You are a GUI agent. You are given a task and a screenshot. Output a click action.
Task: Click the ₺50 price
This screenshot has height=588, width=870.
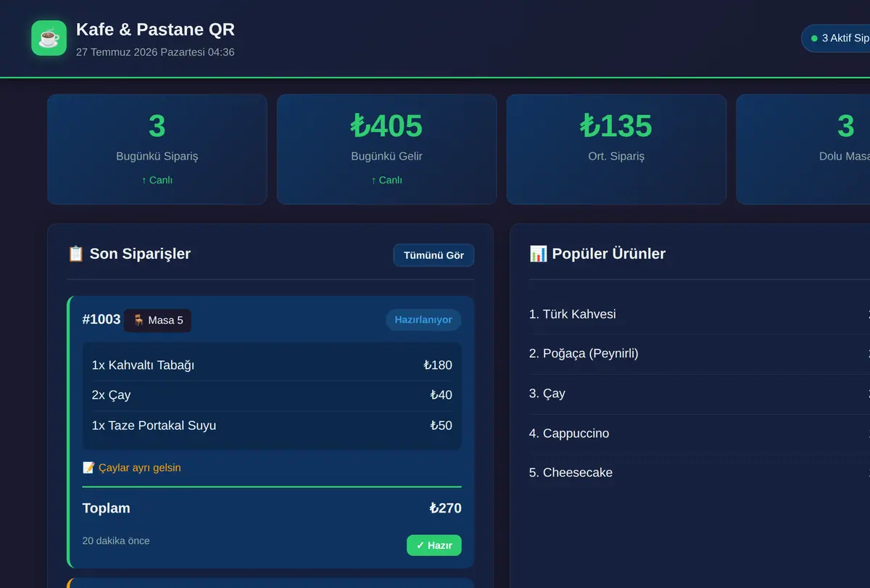[441, 426]
